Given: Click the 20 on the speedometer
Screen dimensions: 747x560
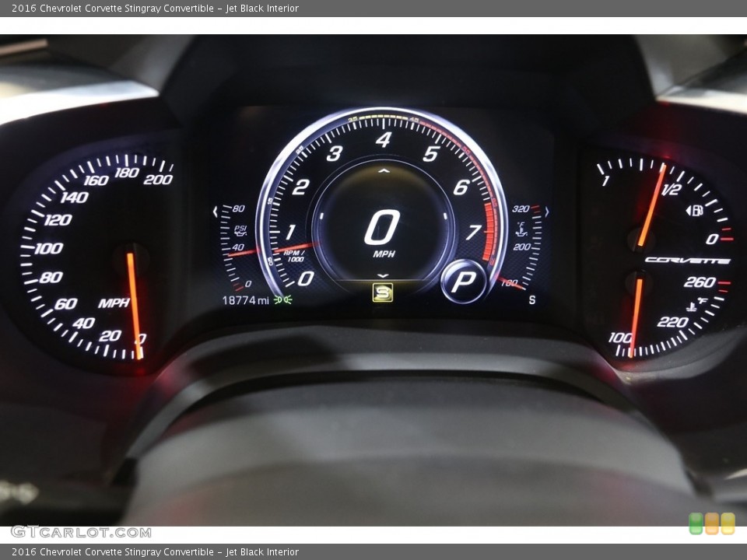Looking at the screenshot, I should click(x=110, y=336).
